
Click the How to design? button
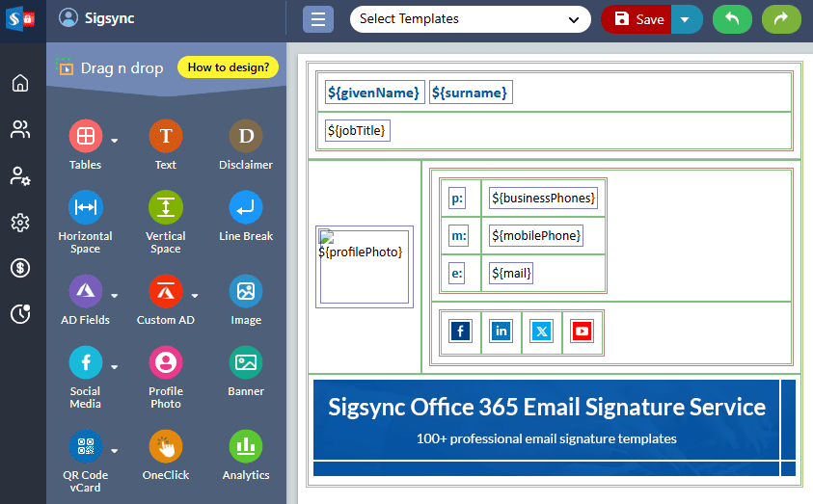click(x=229, y=67)
